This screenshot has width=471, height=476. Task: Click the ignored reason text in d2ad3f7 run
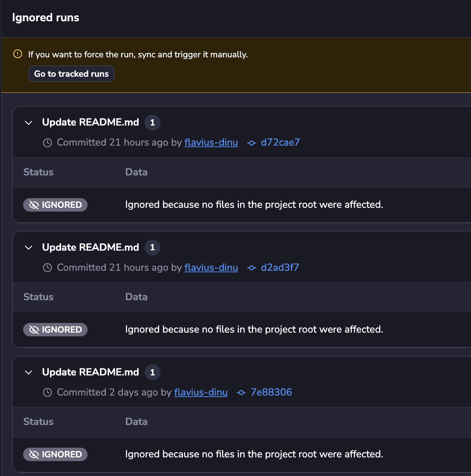point(254,329)
